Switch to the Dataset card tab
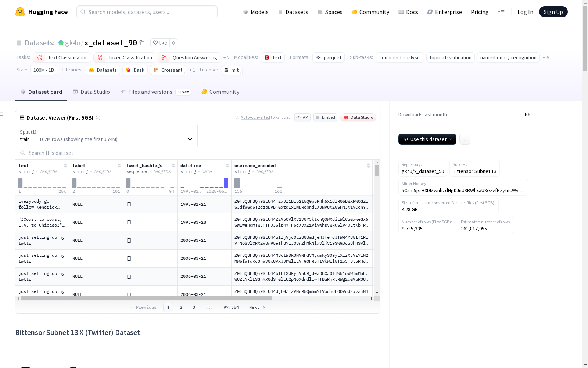This screenshot has height=368, width=588. (x=41, y=92)
